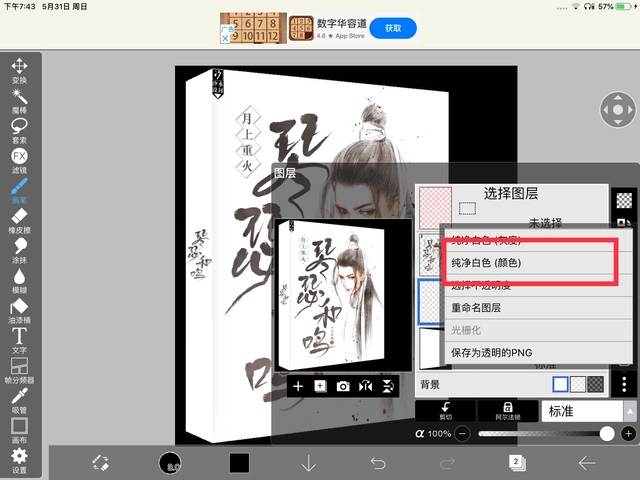Image resolution: width=640 pixels, height=480 pixels.
Task: Open Settings (设置) gear in toolbar
Action: [x=19, y=459]
